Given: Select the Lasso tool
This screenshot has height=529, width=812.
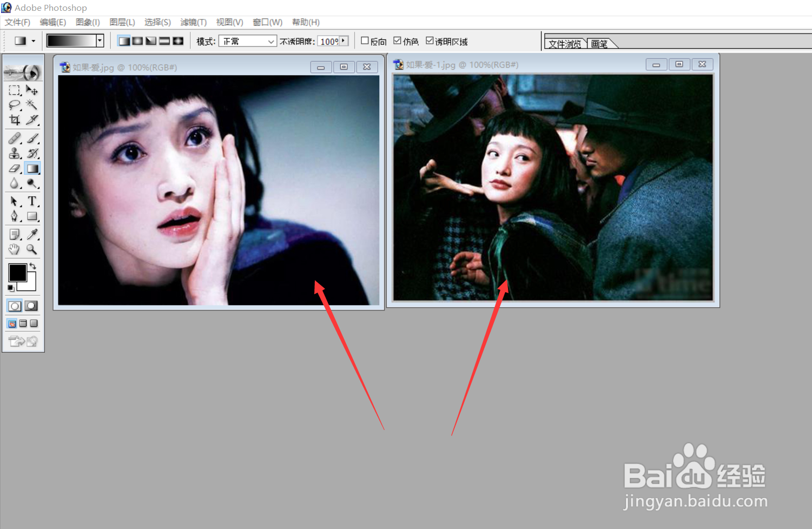Looking at the screenshot, I should pos(15,105).
